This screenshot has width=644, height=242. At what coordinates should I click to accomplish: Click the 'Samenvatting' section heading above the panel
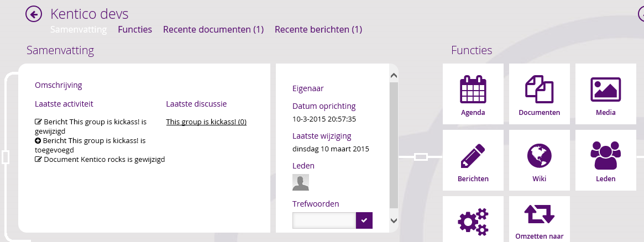pos(60,50)
